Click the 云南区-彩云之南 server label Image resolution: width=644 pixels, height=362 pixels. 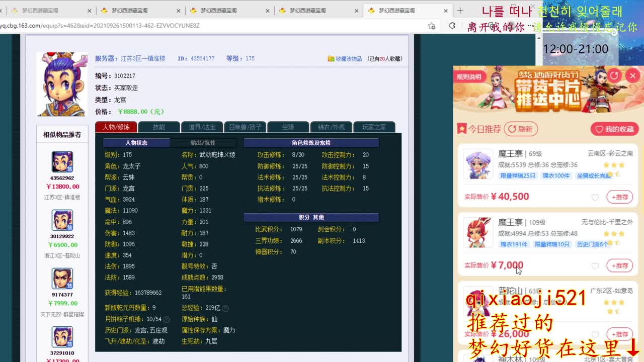click(x=610, y=153)
